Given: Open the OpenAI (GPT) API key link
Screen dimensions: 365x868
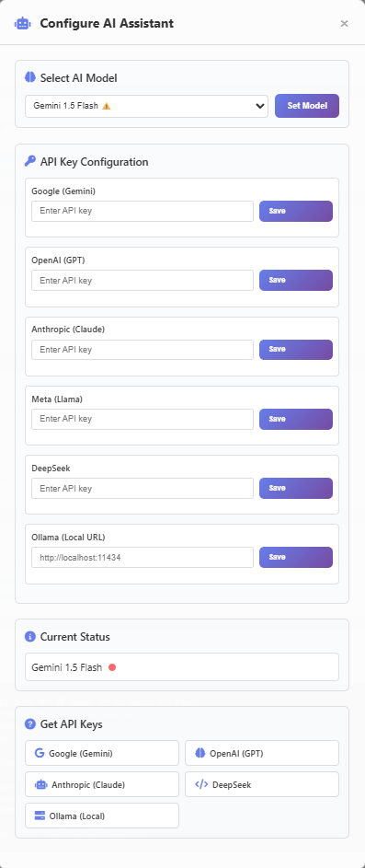Looking at the screenshot, I should (262, 753).
